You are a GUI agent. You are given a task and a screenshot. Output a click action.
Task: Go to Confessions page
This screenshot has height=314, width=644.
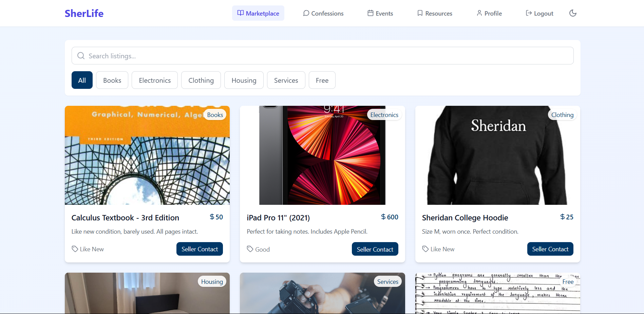[x=323, y=13]
